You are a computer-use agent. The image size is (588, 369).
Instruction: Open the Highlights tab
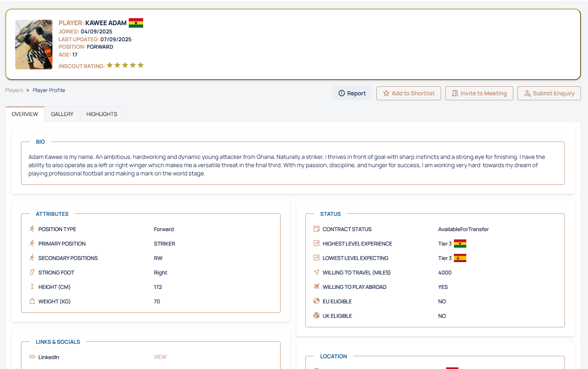click(x=102, y=114)
